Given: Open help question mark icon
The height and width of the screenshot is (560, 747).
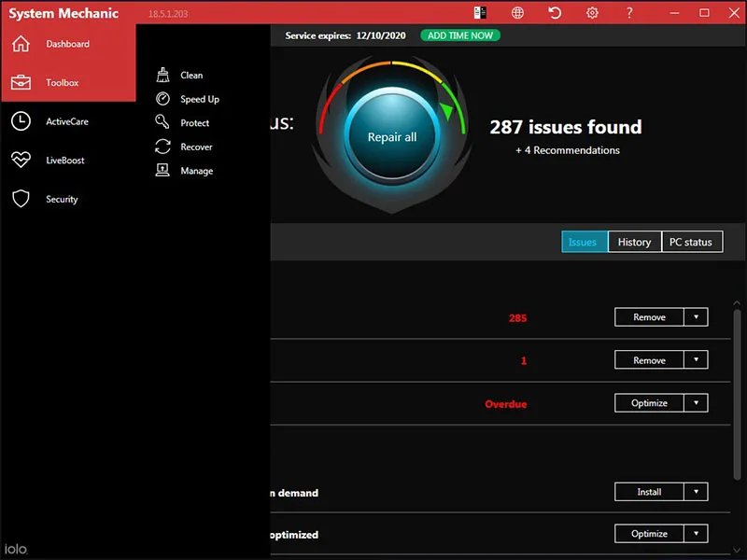Looking at the screenshot, I should click(x=629, y=13).
